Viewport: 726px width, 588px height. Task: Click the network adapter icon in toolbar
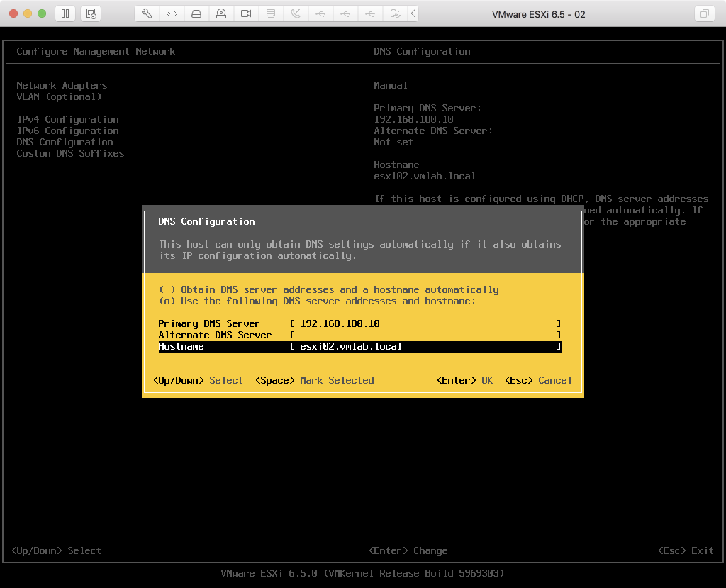[172, 13]
